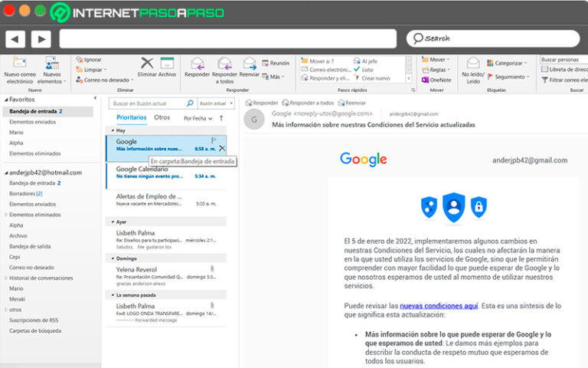Collapse the Favoritos section
This screenshot has height=368, width=588.
(6, 100)
